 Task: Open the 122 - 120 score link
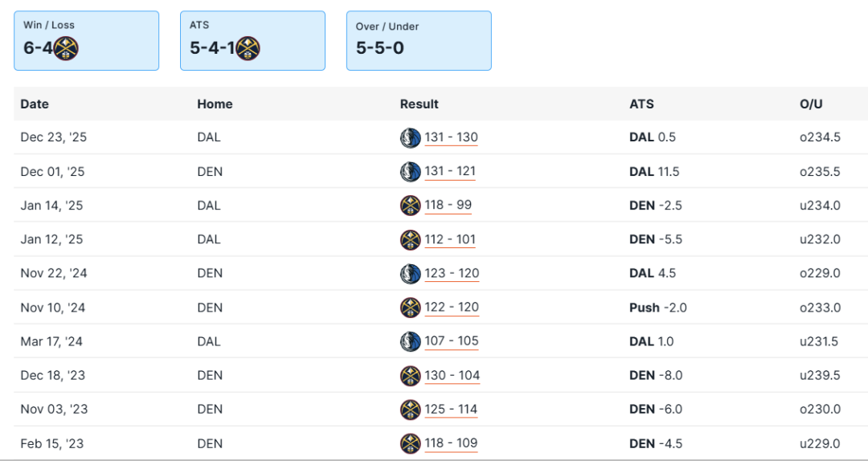pos(452,308)
